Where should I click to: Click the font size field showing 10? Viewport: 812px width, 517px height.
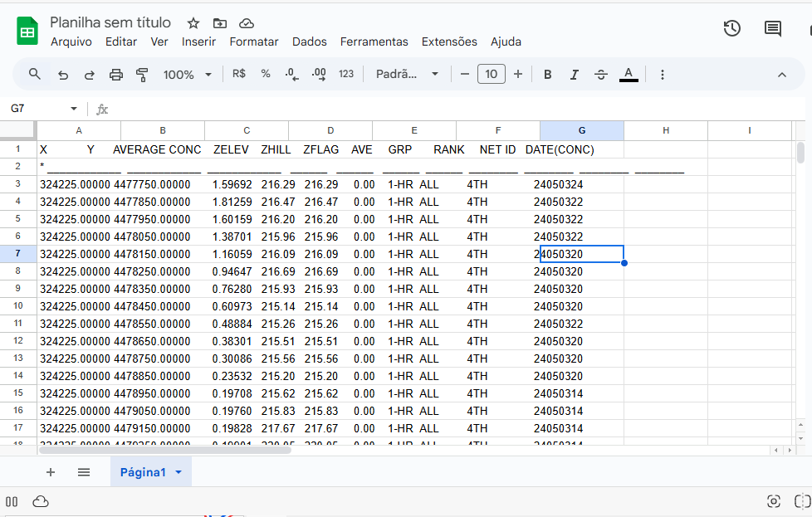click(492, 75)
